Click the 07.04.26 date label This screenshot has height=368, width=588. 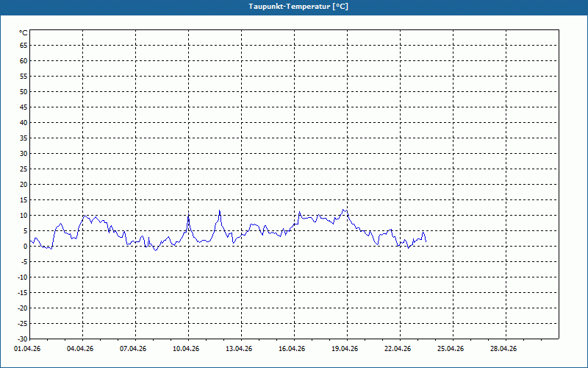133,349
